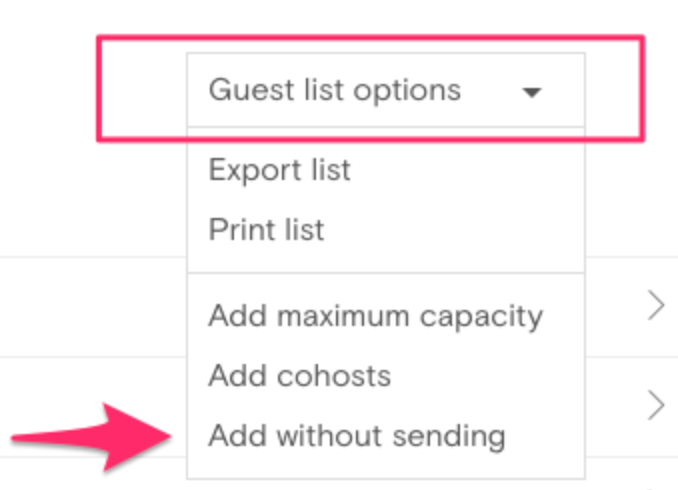Viewport: 678px width, 490px height.
Task: Select Export list from the menu
Action: (280, 170)
